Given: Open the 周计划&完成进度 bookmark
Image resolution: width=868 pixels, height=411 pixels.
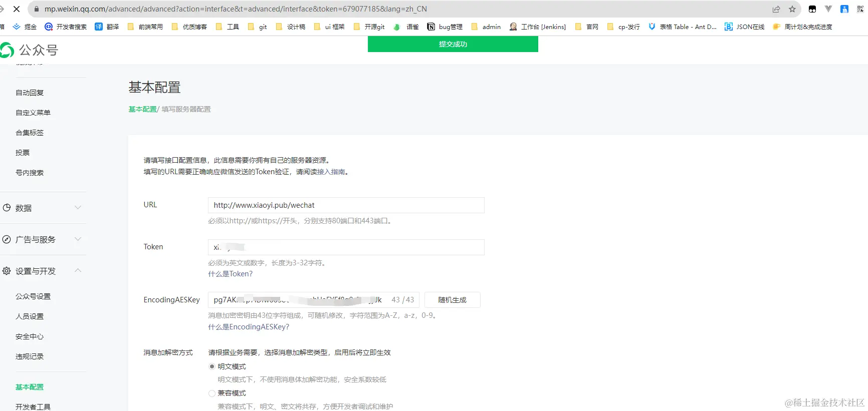Looking at the screenshot, I should click(x=802, y=27).
